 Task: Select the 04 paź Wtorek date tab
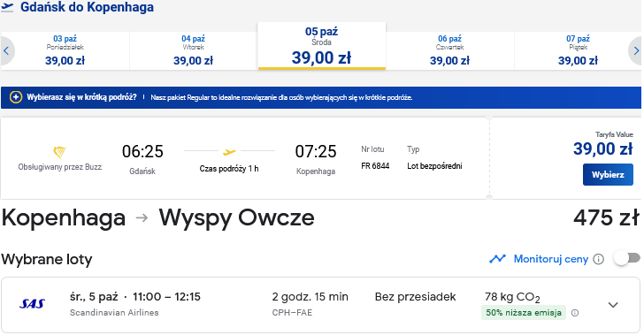(194, 51)
